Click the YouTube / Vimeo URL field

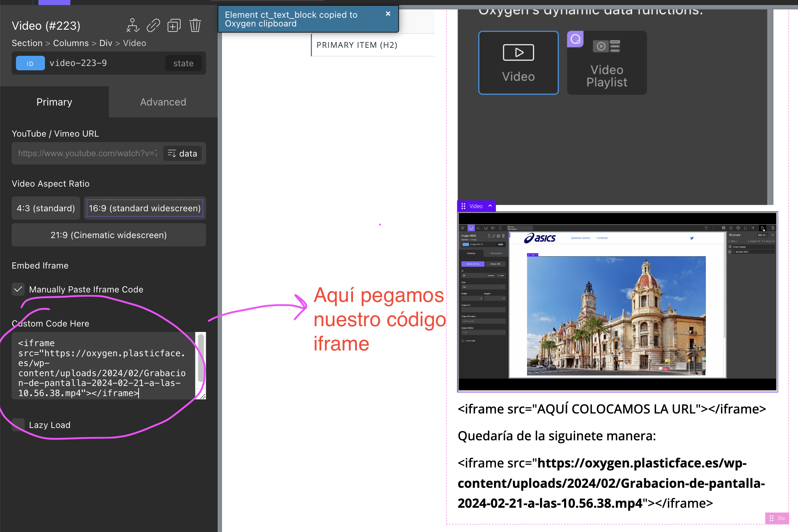click(87, 153)
